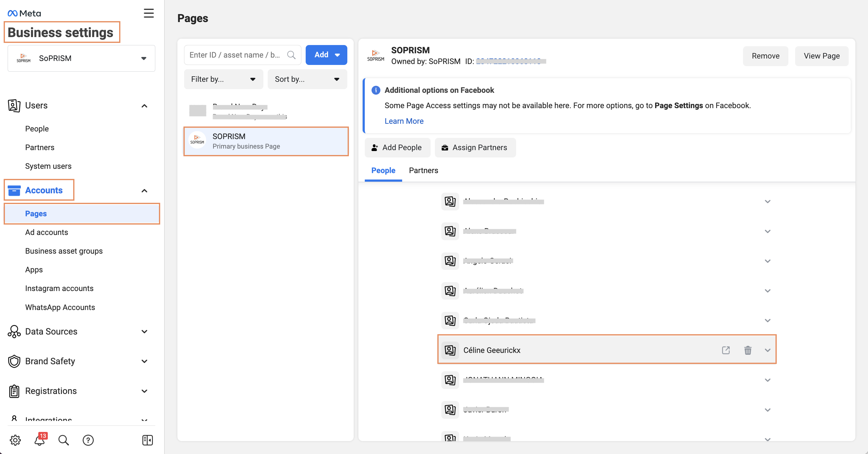This screenshot has height=454, width=868.
Task: Click the Accounts section box icon
Action: [14, 190]
